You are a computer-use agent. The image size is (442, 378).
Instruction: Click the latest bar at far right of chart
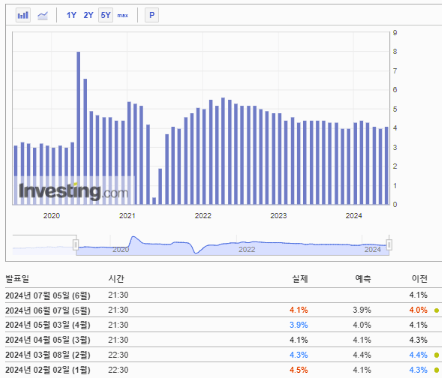387,166
